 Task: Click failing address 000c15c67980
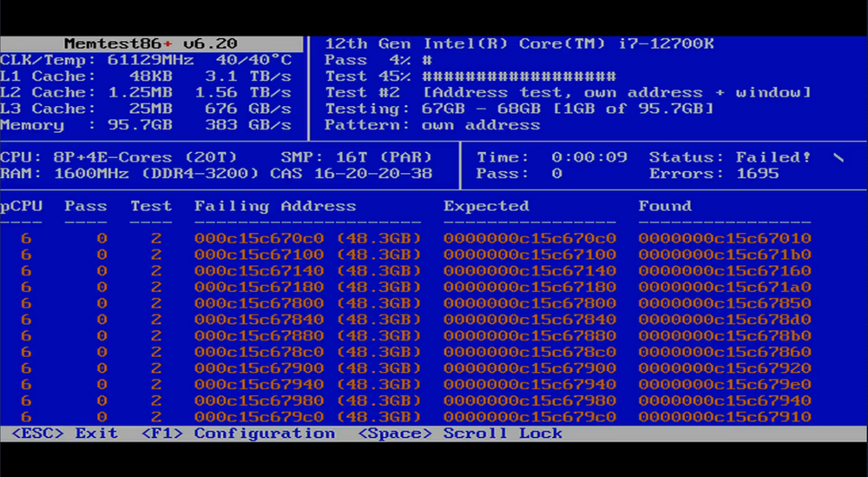259,401
